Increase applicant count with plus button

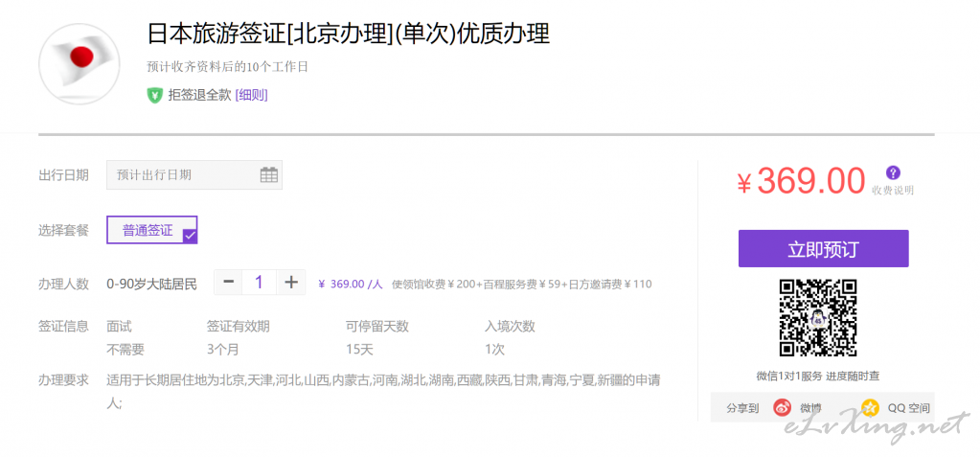[291, 283]
